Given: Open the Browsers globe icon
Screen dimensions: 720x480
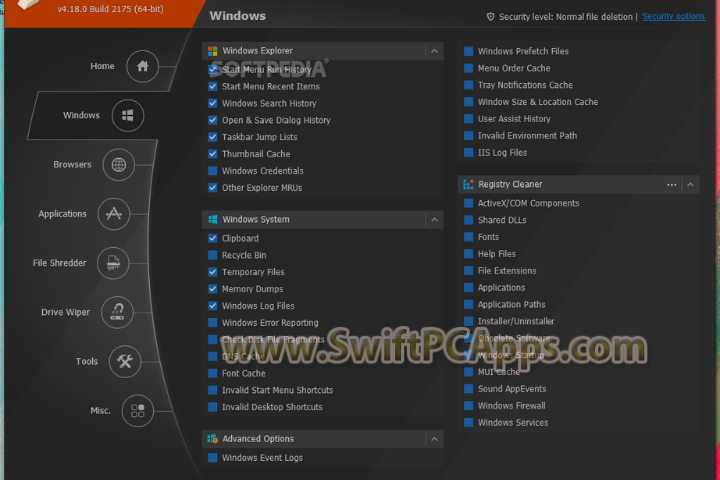Looking at the screenshot, I should pos(118,164).
